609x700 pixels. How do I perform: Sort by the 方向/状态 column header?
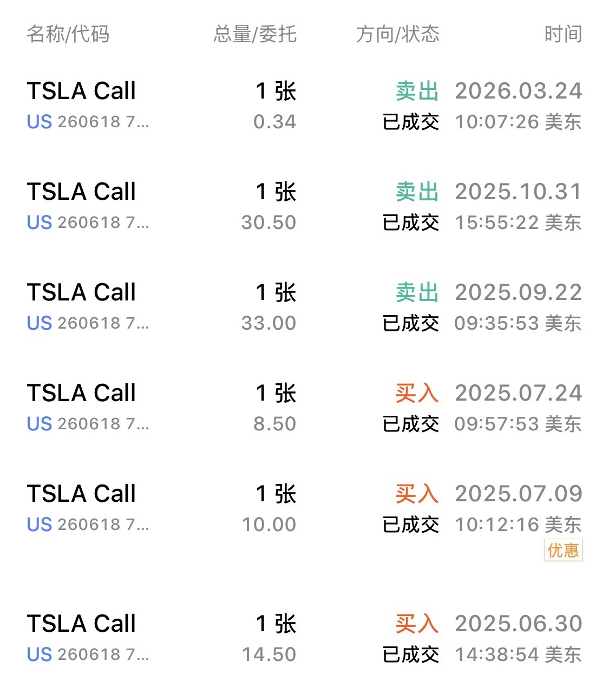pos(398,34)
